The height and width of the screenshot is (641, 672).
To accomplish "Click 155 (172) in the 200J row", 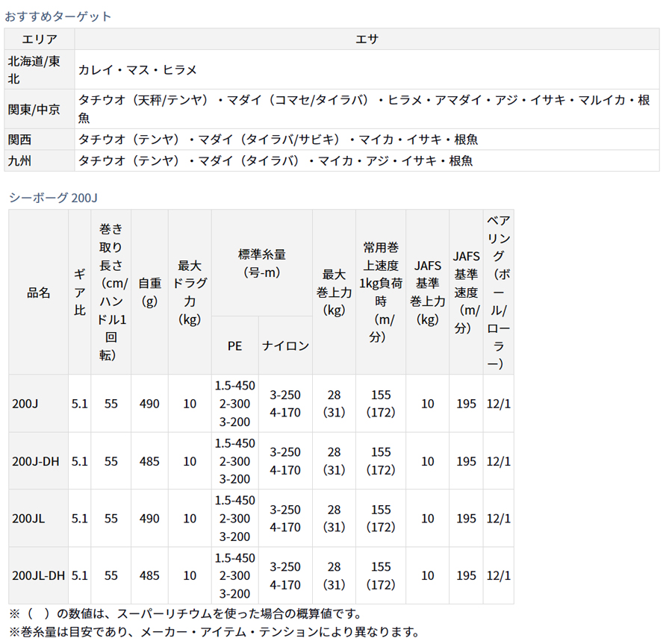I will point(381,404).
